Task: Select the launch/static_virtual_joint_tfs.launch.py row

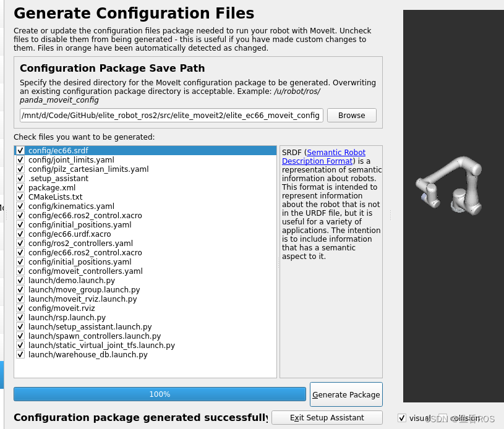Action: [145, 346]
